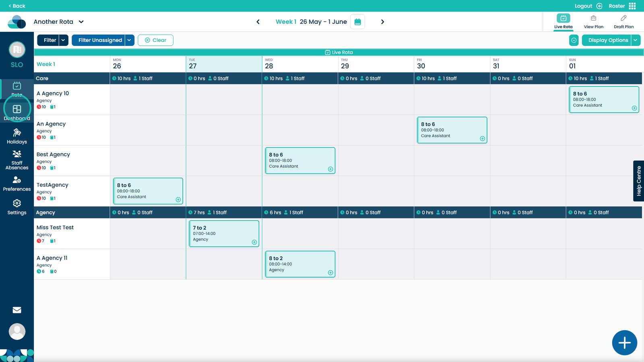
Task: Open the Help Centre side tab
Action: click(x=639, y=181)
